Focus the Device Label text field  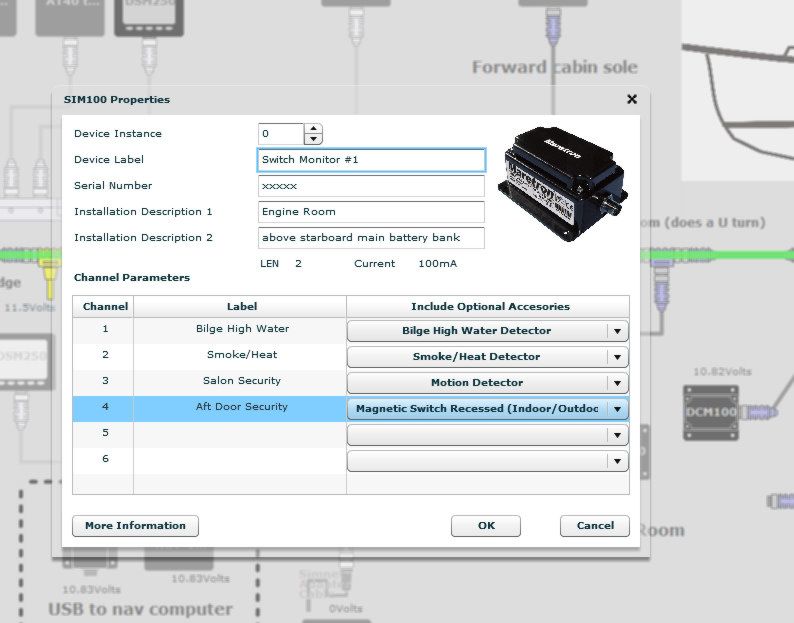point(371,160)
